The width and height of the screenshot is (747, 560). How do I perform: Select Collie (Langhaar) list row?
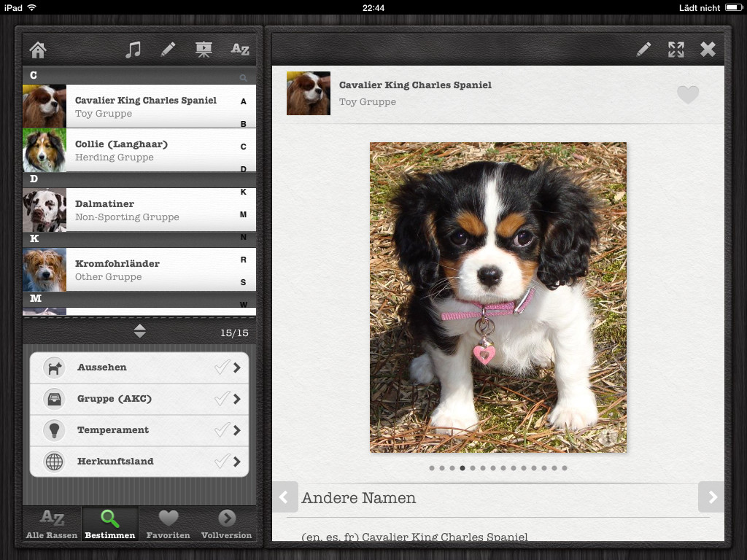[139, 150]
